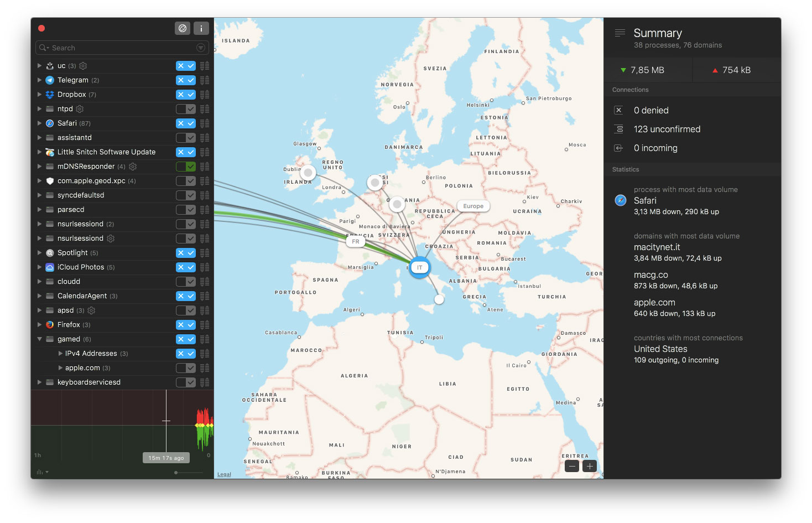
Task: Click the Firefox app icon in the list
Action: [50, 325]
